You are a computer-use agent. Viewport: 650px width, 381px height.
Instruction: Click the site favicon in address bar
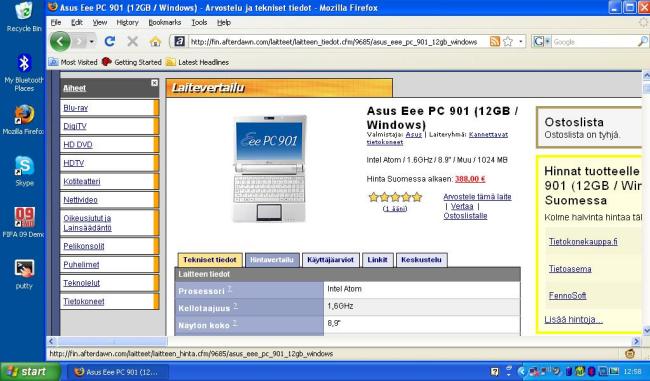coord(179,41)
